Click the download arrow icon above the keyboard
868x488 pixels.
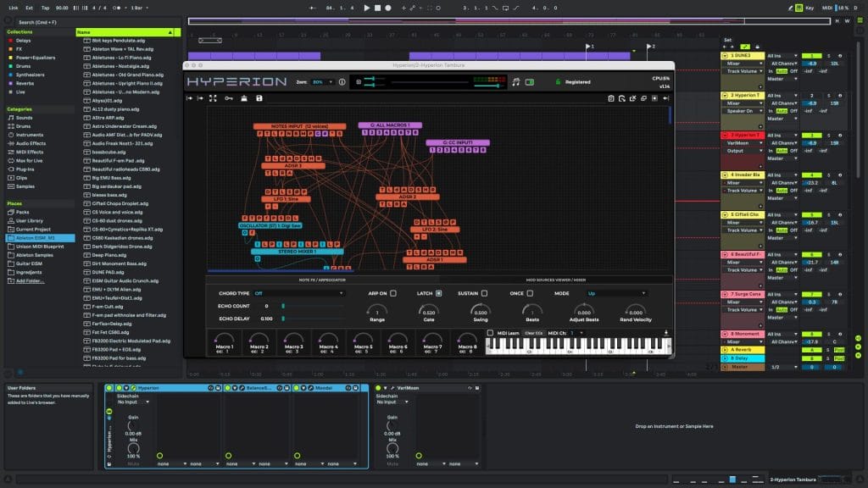click(665, 332)
